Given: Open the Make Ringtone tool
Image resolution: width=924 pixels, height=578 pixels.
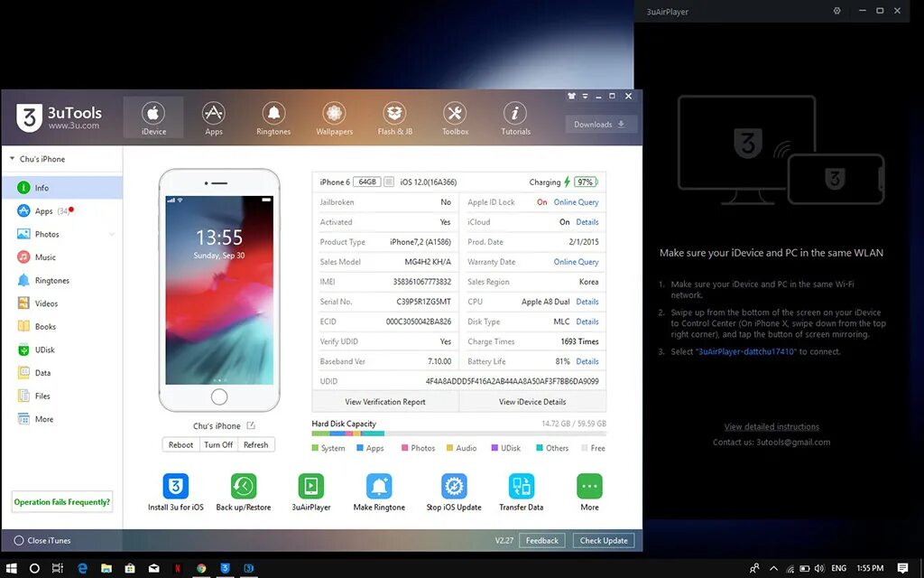Looking at the screenshot, I should 379,486.
